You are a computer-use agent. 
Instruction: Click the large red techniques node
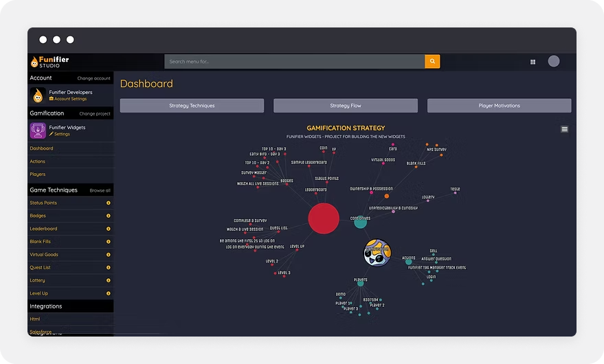[x=324, y=218]
